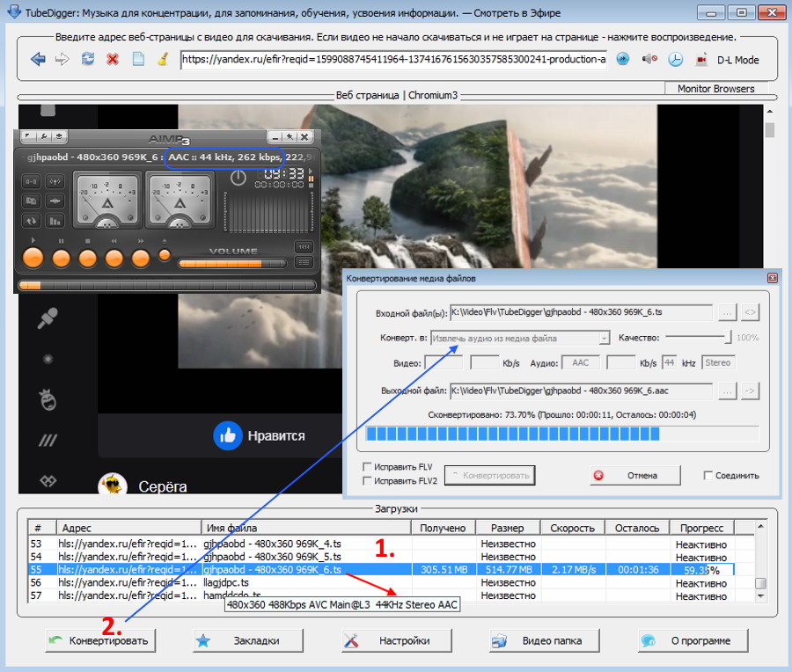Screen dimensions: 792x672
Task: Open the Monitor Browsers tab
Action: tap(715, 89)
